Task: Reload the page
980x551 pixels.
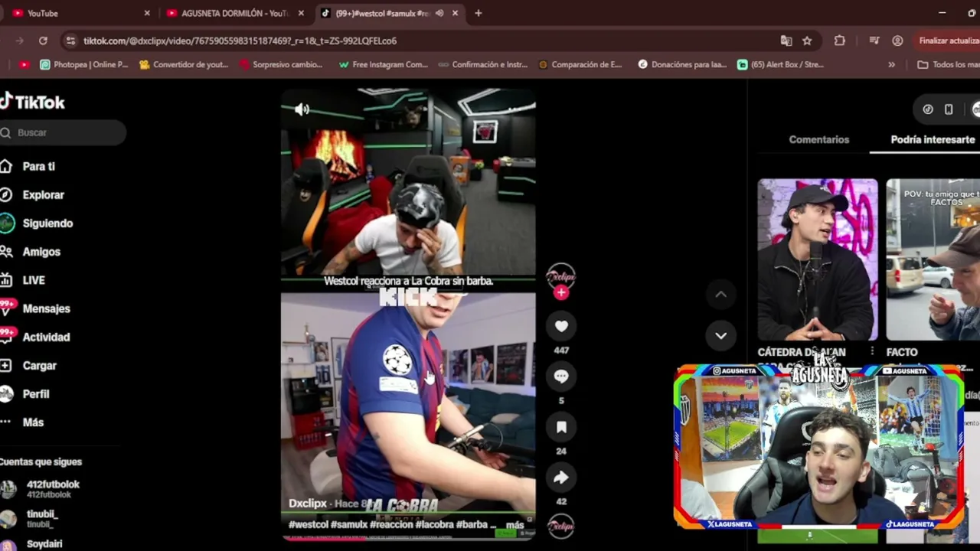Action: [43, 41]
